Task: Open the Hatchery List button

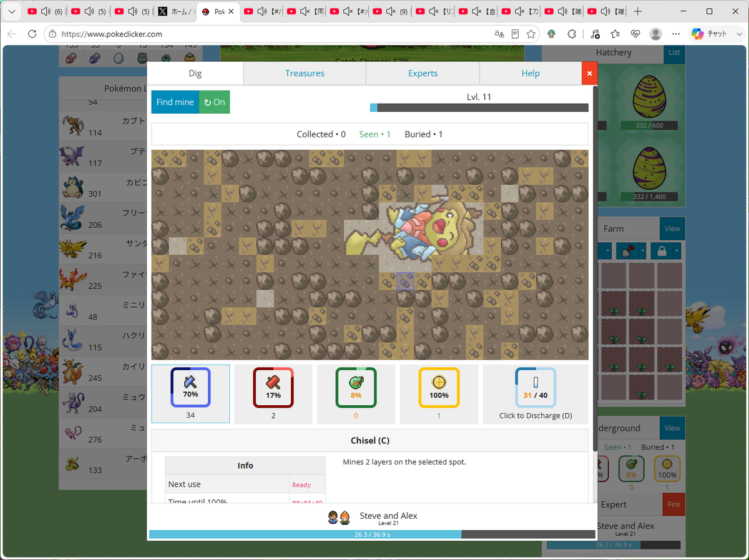Action: [x=674, y=52]
